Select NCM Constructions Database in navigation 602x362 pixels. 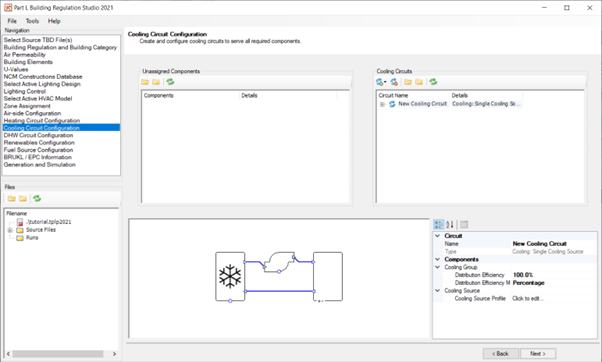pos(43,77)
